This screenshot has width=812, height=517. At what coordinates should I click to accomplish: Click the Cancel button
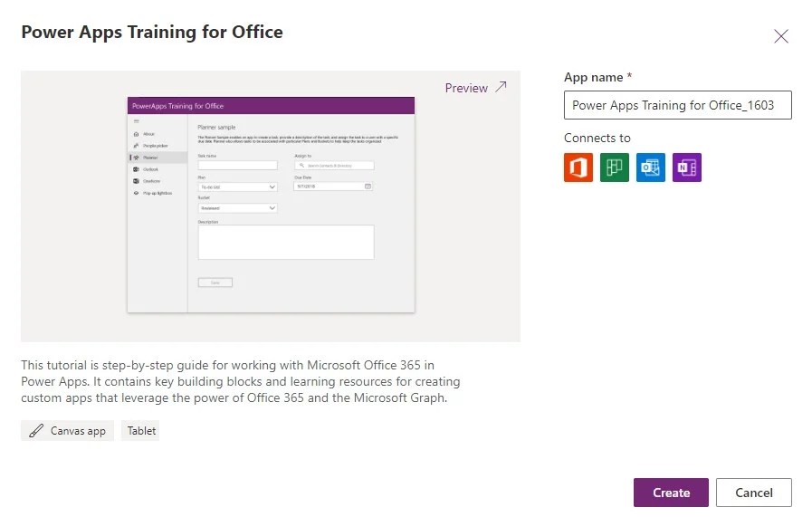(x=753, y=493)
